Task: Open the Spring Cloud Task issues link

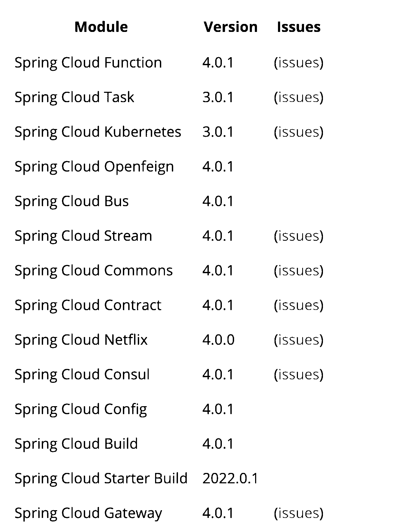Action: click(x=299, y=97)
